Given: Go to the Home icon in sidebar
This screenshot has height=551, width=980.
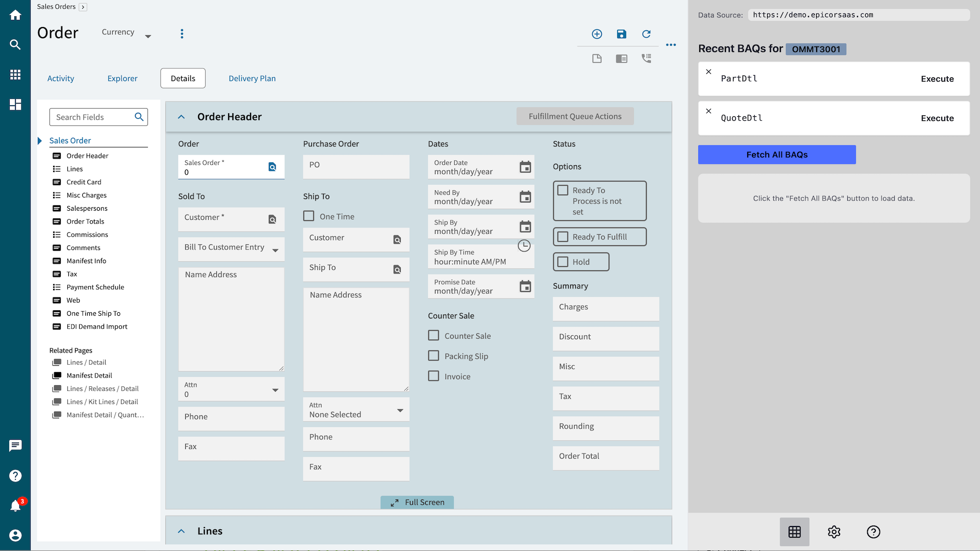Looking at the screenshot, I should click(x=15, y=15).
